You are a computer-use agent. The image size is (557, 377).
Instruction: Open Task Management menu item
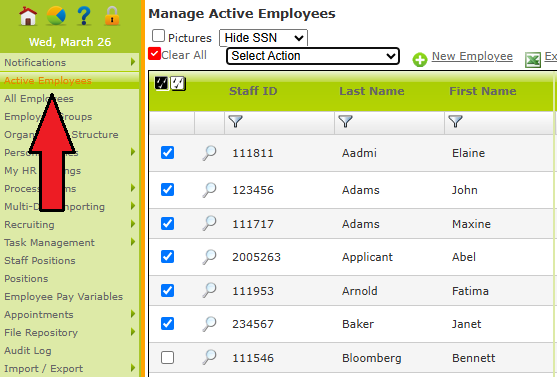pos(49,243)
